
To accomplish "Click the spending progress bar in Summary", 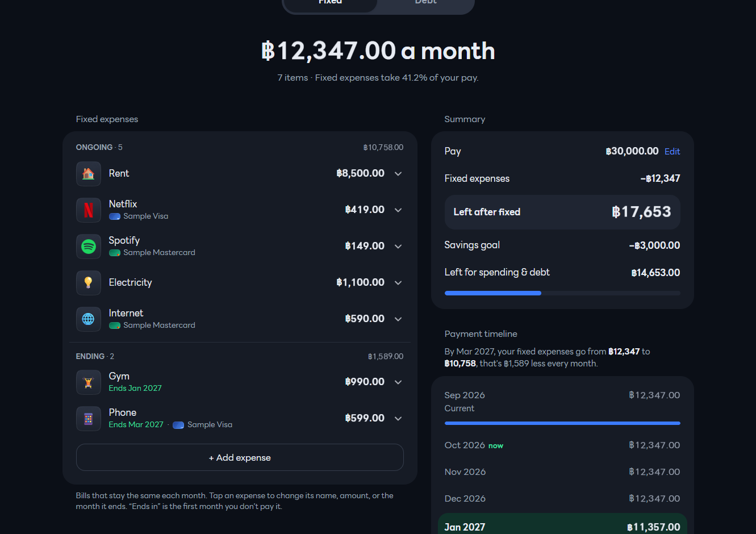I will (x=562, y=293).
